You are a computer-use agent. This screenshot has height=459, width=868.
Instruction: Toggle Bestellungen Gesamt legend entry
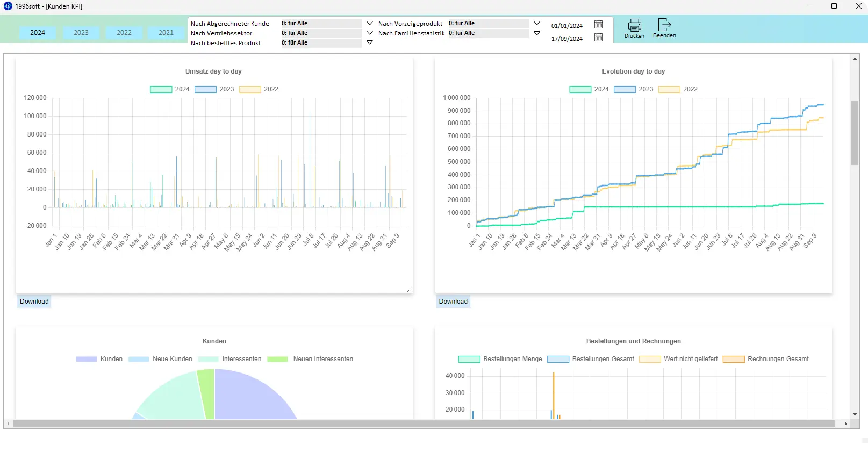[x=591, y=359]
